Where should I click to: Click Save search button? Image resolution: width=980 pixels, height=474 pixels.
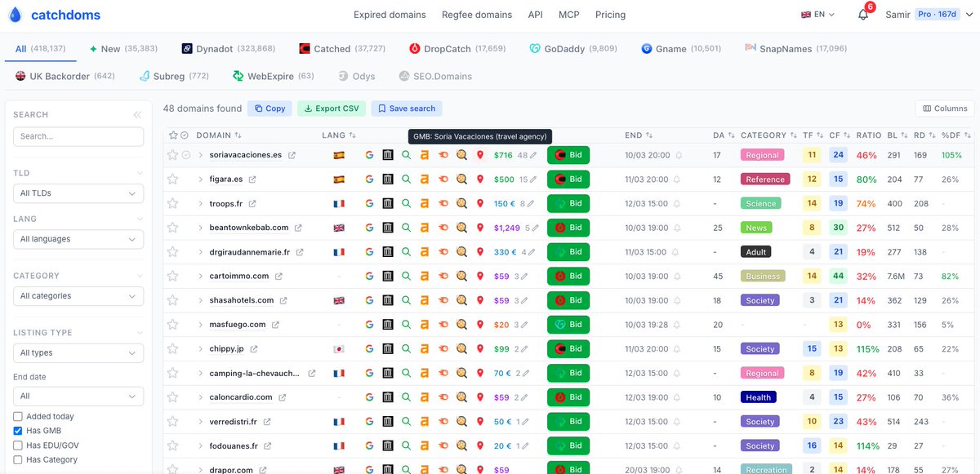point(406,109)
